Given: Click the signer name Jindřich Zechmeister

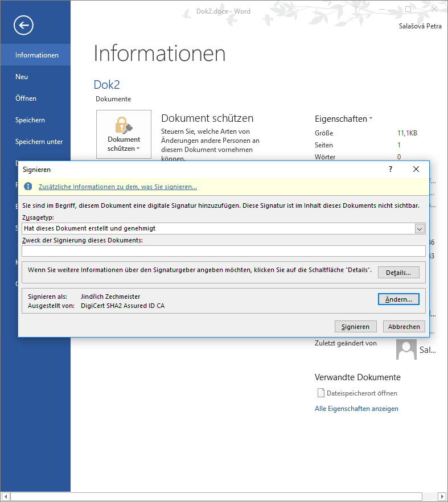Looking at the screenshot, I should point(110,297).
